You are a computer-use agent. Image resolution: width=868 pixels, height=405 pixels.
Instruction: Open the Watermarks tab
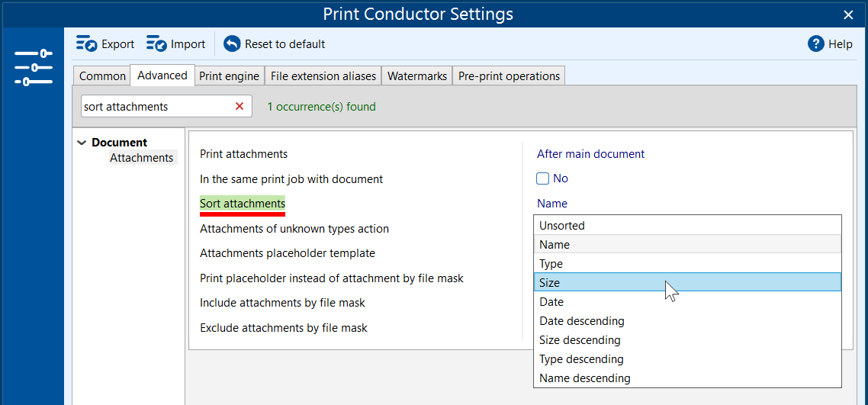click(416, 76)
